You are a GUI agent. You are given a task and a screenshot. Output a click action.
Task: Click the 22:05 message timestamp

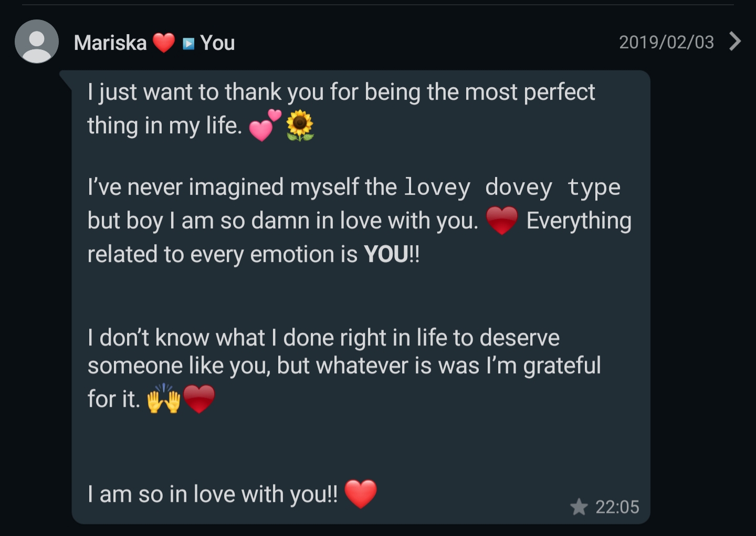coord(617,507)
